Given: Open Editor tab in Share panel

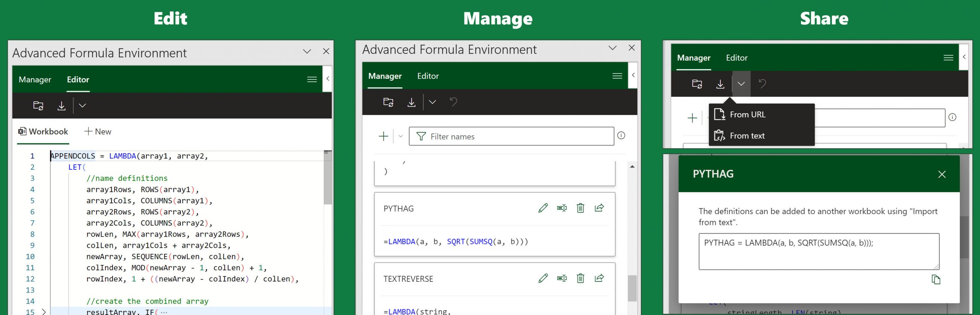Looking at the screenshot, I should click(x=737, y=58).
